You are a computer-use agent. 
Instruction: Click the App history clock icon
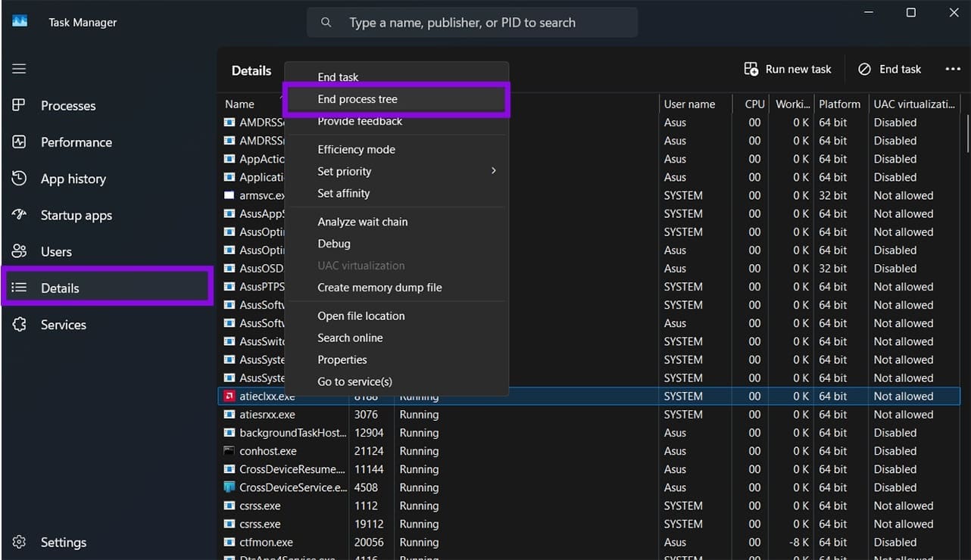point(19,179)
